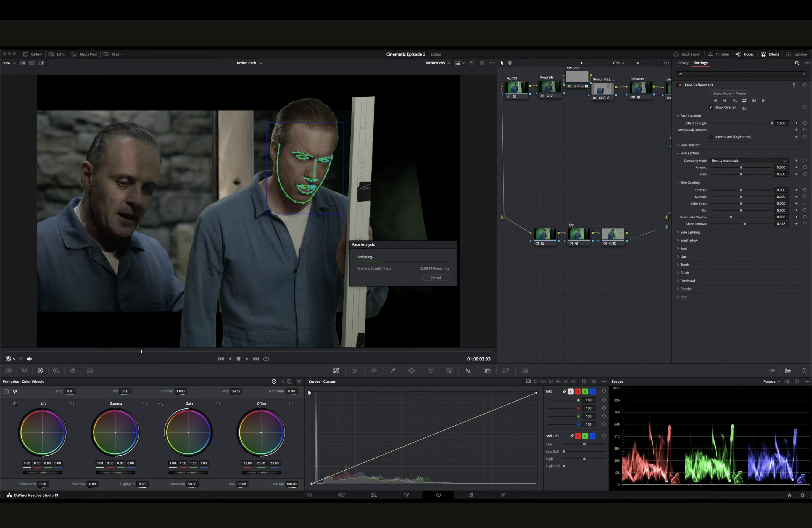Open the Lightbox view
The width and height of the screenshot is (812, 528).
pos(797,54)
